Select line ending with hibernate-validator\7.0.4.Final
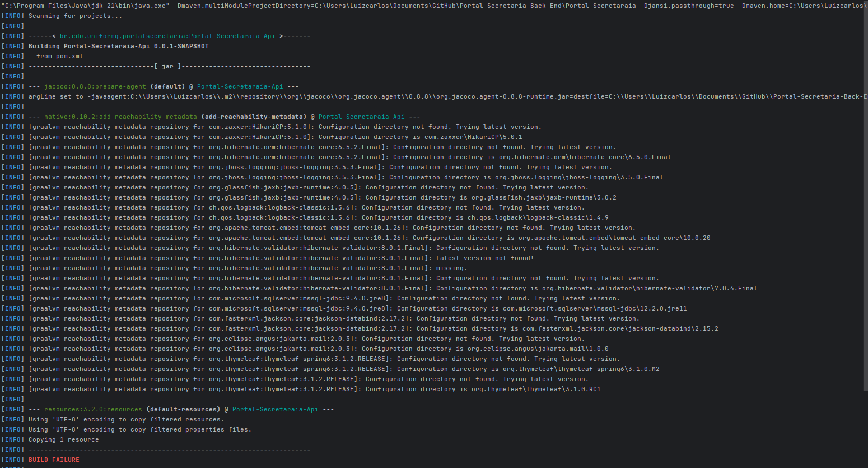This screenshot has height=468, width=868. pyautogui.click(x=379, y=288)
